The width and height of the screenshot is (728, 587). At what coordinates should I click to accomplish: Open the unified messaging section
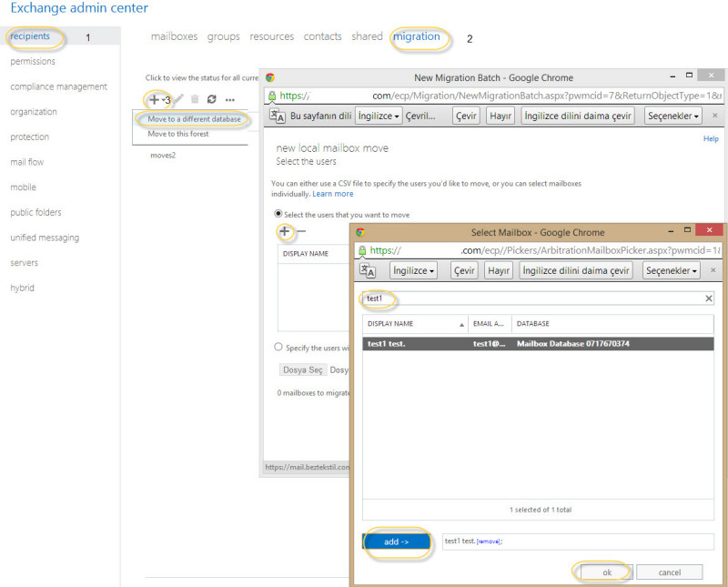click(x=45, y=238)
